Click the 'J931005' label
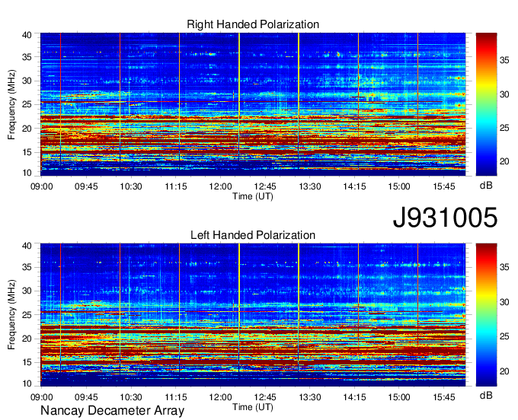The image size is (518, 420). (445, 218)
